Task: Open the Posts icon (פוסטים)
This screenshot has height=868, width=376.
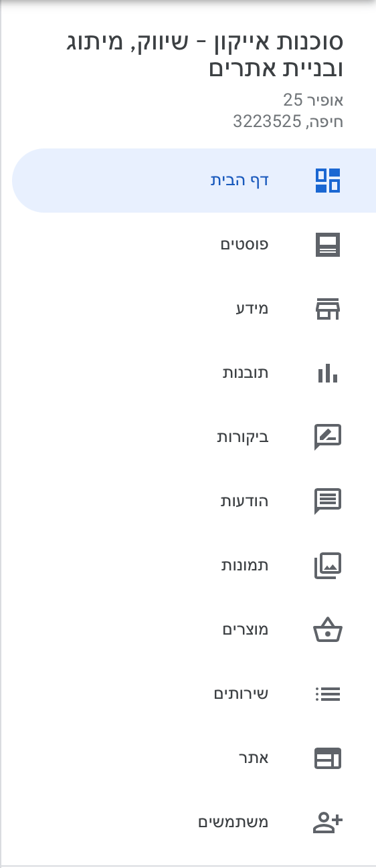Action: [x=328, y=245]
